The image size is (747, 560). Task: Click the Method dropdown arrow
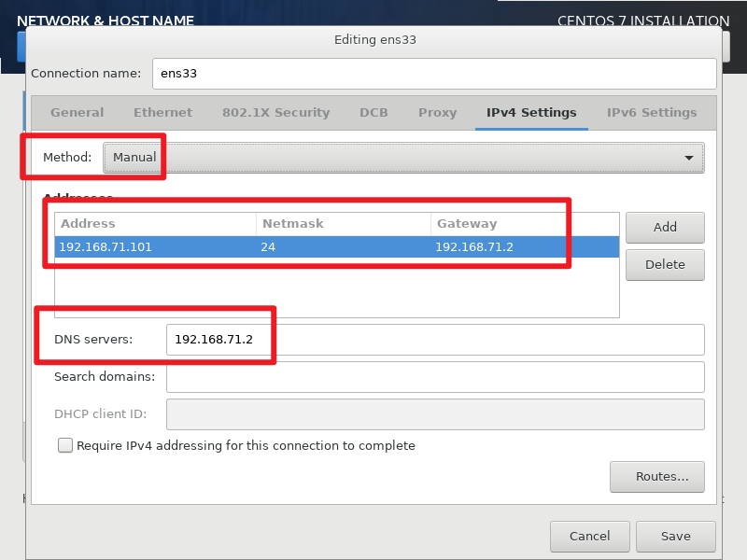click(690, 158)
